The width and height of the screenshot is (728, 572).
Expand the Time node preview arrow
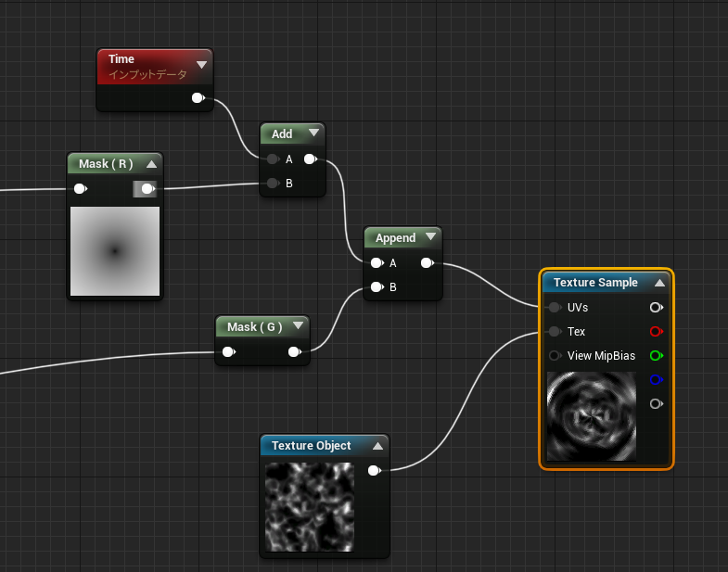pos(201,65)
